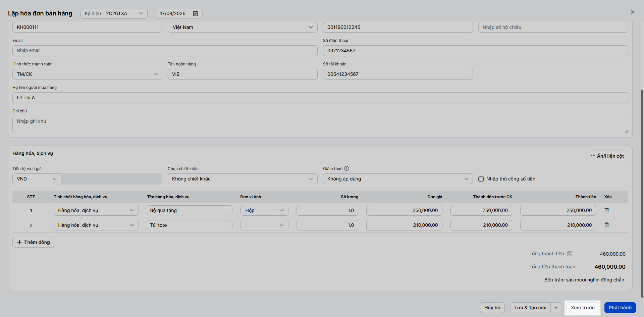Show info tooltip for Giảm thuế
This screenshot has width=644, height=317.
pyautogui.click(x=346, y=168)
